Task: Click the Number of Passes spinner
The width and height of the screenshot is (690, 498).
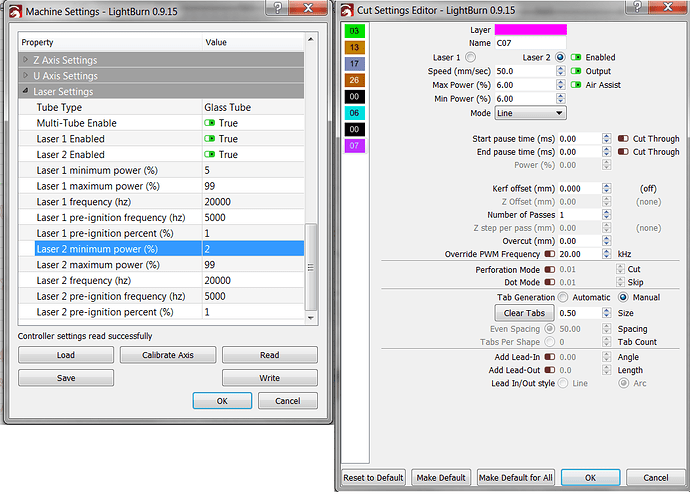Action: (x=606, y=215)
